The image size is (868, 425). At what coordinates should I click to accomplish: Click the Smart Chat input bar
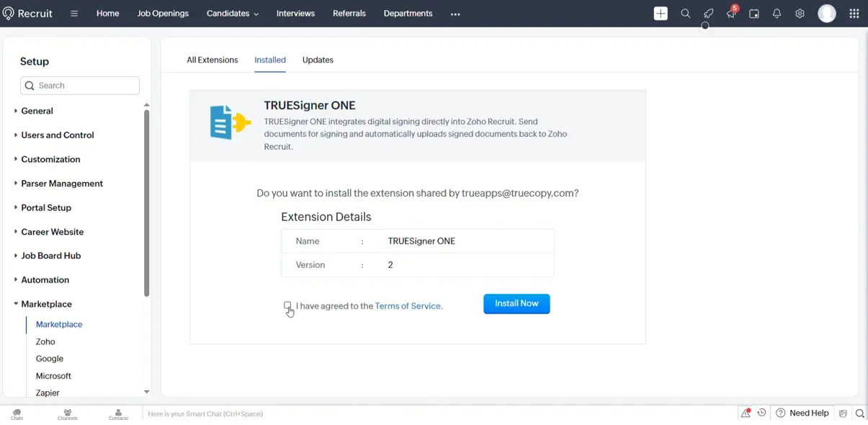439,414
